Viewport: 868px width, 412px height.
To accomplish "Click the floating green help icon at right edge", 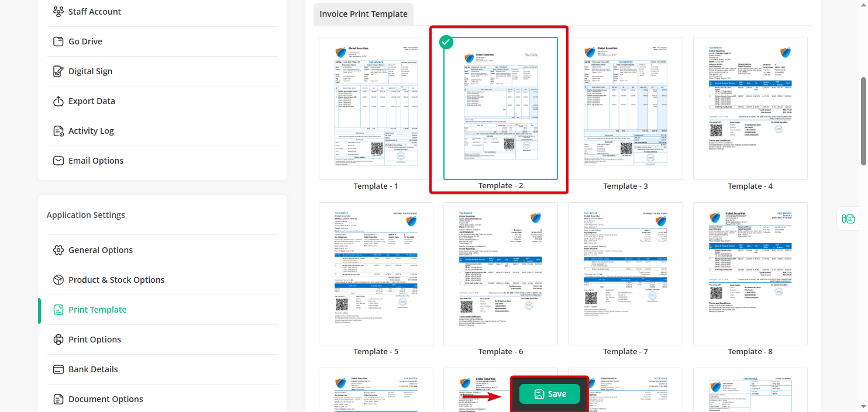I will click(848, 219).
